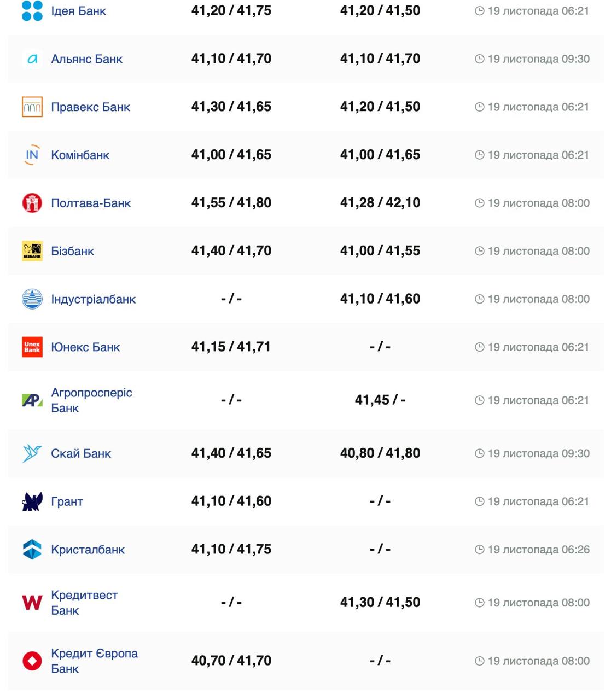611x700 pixels.
Task: Open the Скай Банк name link
Action: pyautogui.click(x=81, y=454)
